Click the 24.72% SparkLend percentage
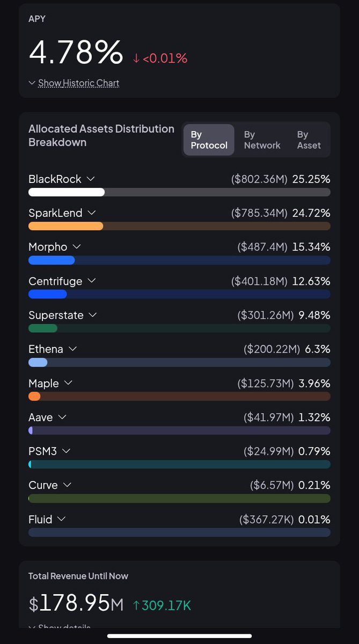The height and width of the screenshot is (644, 359). 311,213
